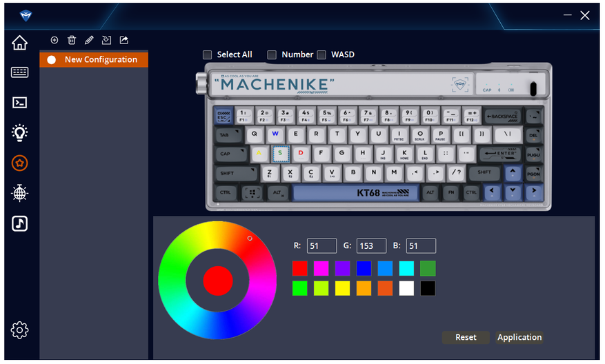Select the FN key on keyboard
This screenshot has width=605, height=364.
451,192
